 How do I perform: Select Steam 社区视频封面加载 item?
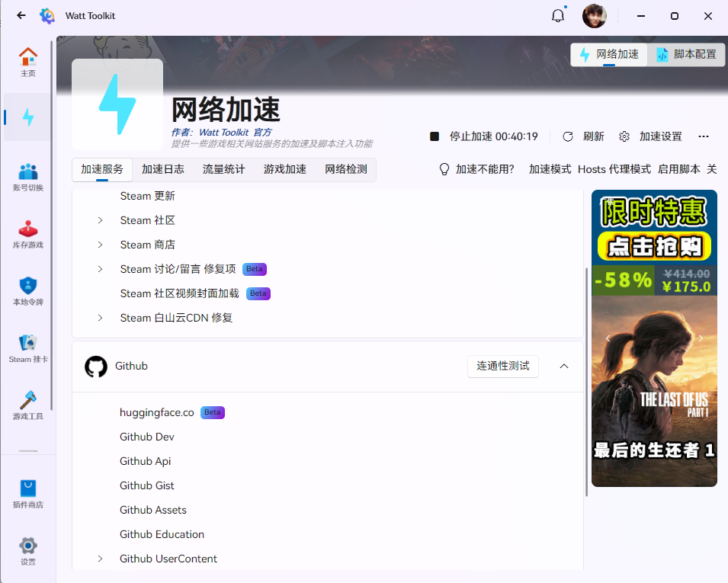pos(180,293)
